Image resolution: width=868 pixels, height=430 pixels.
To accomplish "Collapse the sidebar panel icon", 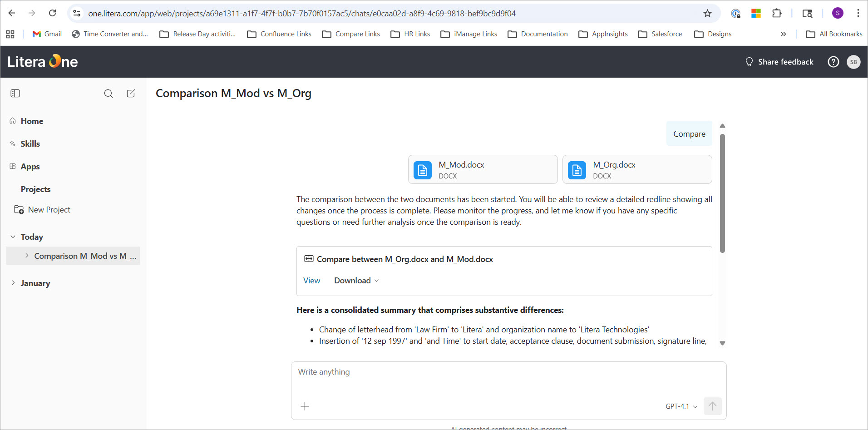I will point(15,93).
